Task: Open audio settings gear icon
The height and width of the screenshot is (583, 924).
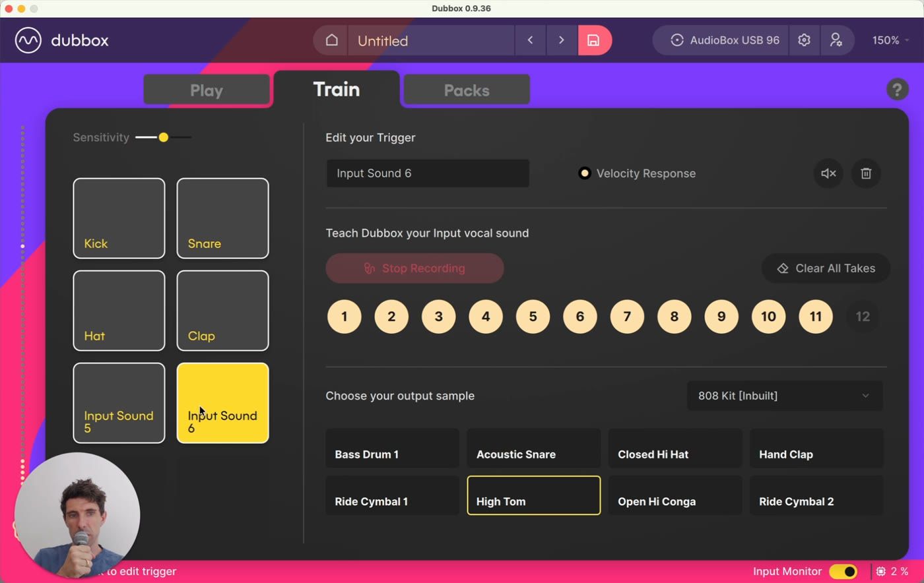Action: (804, 40)
